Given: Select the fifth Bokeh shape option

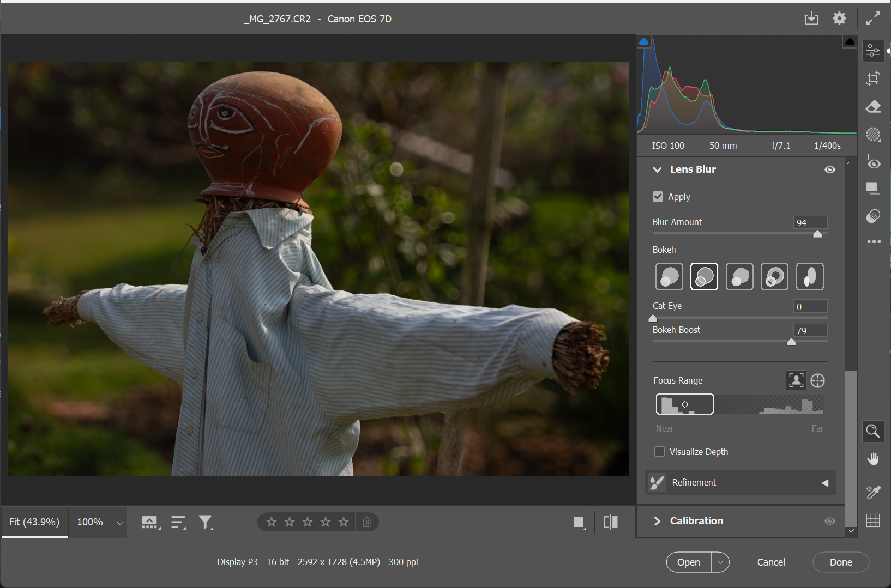Looking at the screenshot, I should pos(810,276).
